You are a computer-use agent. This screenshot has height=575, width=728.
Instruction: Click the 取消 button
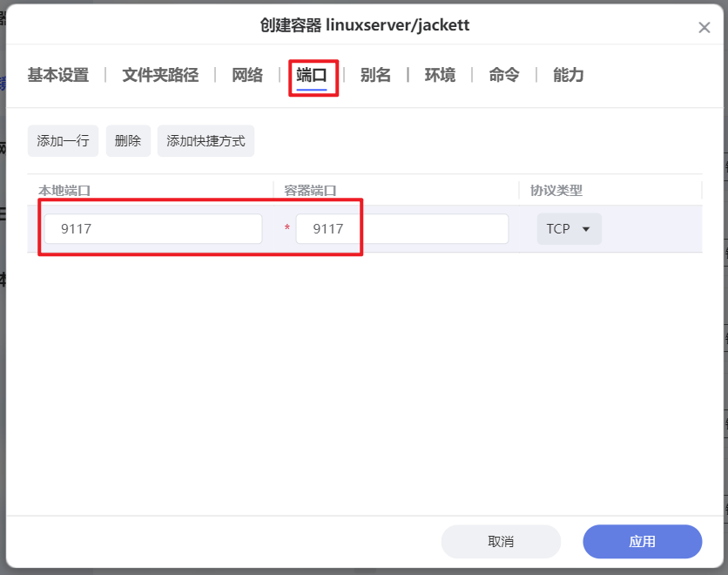coord(501,541)
